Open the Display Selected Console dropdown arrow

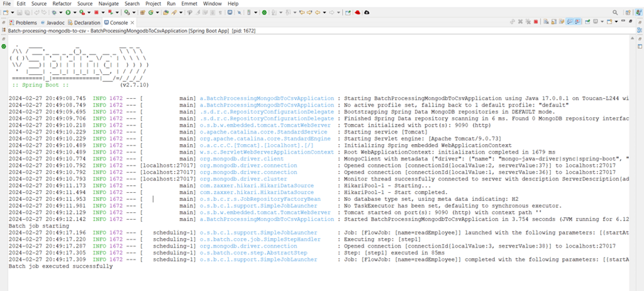tap(602, 21)
